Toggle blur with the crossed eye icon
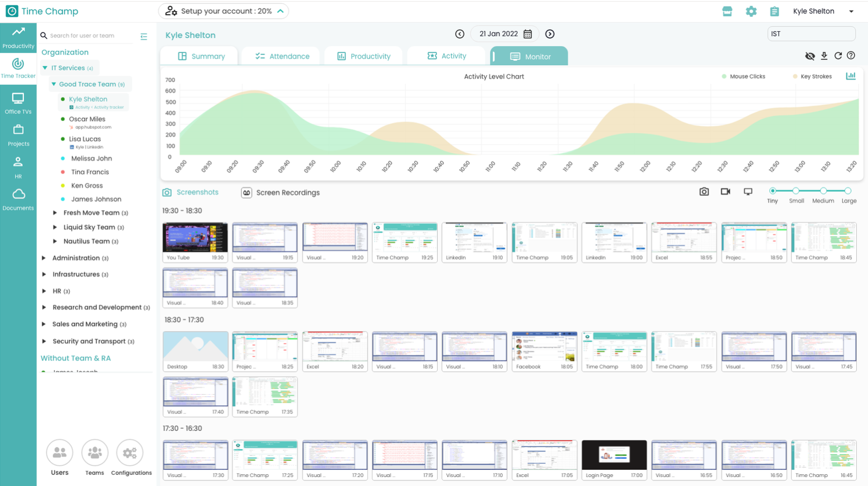This screenshot has width=868, height=486. tap(810, 56)
